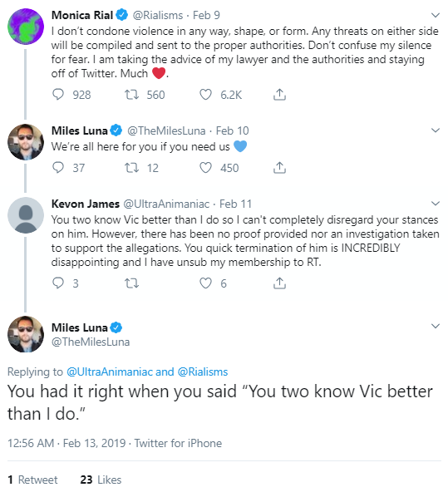Reply to Miles Luna's Feb 10 tweet
The height and width of the screenshot is (497, 448).
[58, 168]
